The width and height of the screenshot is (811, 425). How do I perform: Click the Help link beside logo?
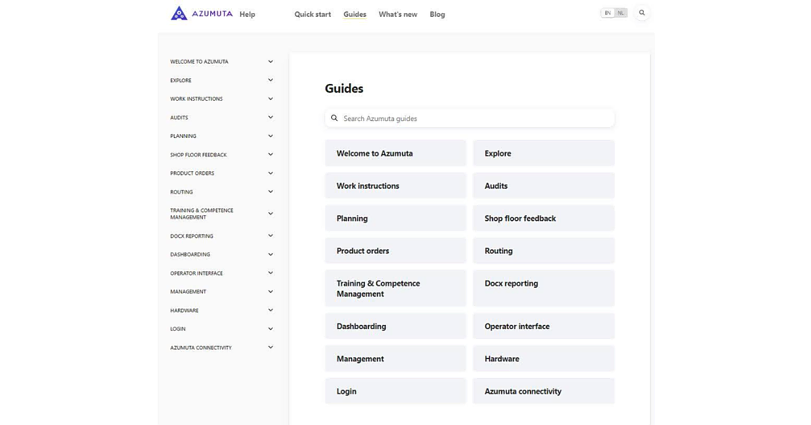247,14
